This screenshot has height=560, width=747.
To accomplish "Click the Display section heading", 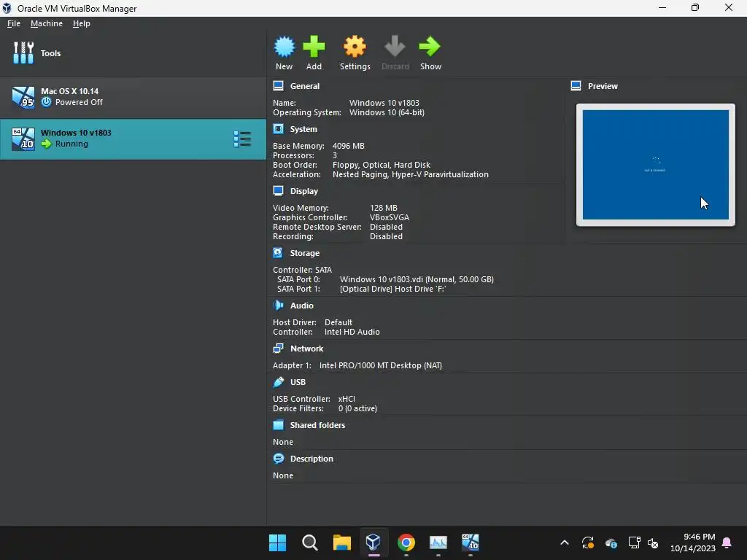I will click(304, 191).
